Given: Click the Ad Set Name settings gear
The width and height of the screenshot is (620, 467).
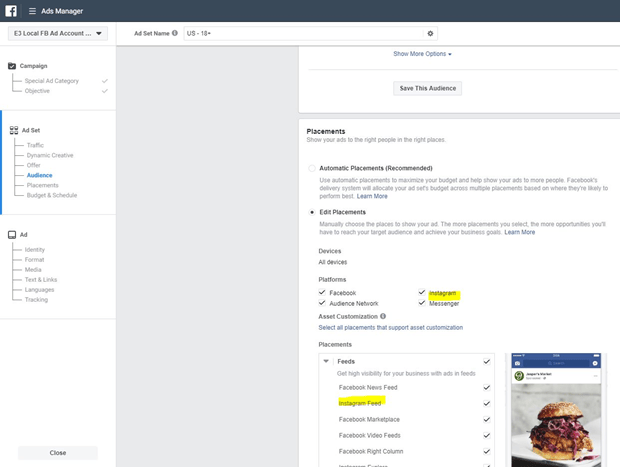Looking at the screenshot, I should 430,34.
